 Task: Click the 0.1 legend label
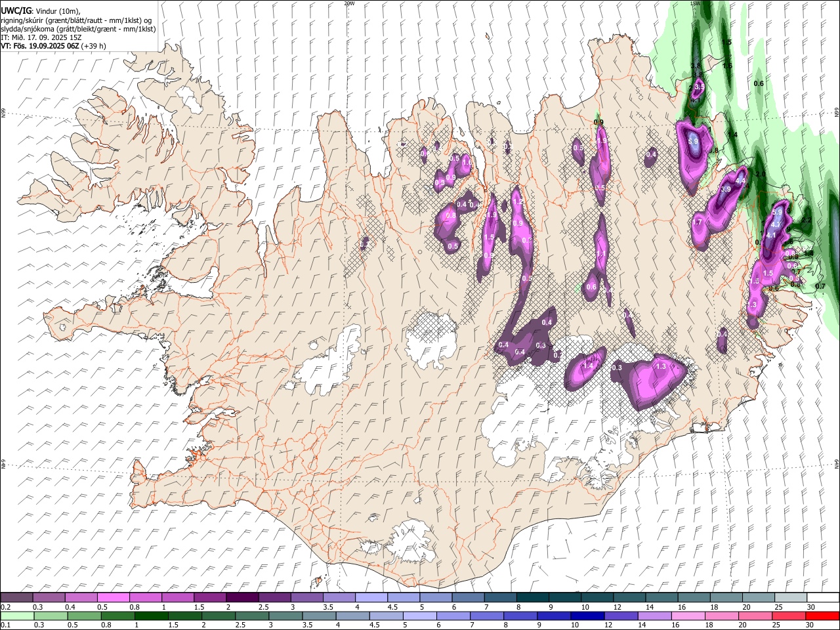5,625
